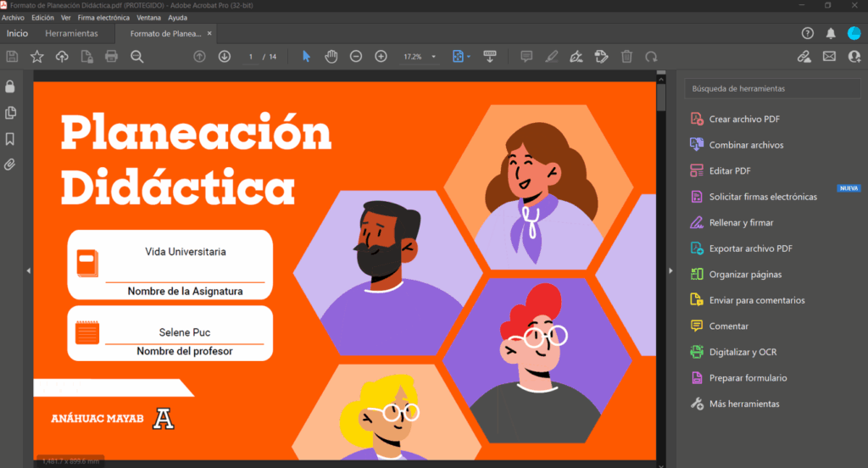The image size is (868, 468).
Task: Collapse the right tools pane arrow
Action: [670, 270]
